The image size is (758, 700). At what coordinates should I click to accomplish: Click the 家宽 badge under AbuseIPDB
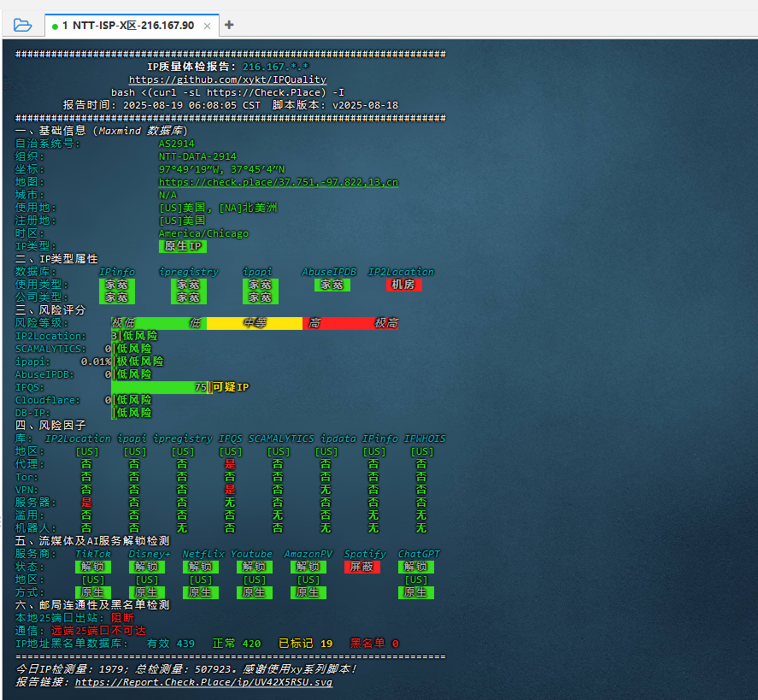click(x=332, y=285)
